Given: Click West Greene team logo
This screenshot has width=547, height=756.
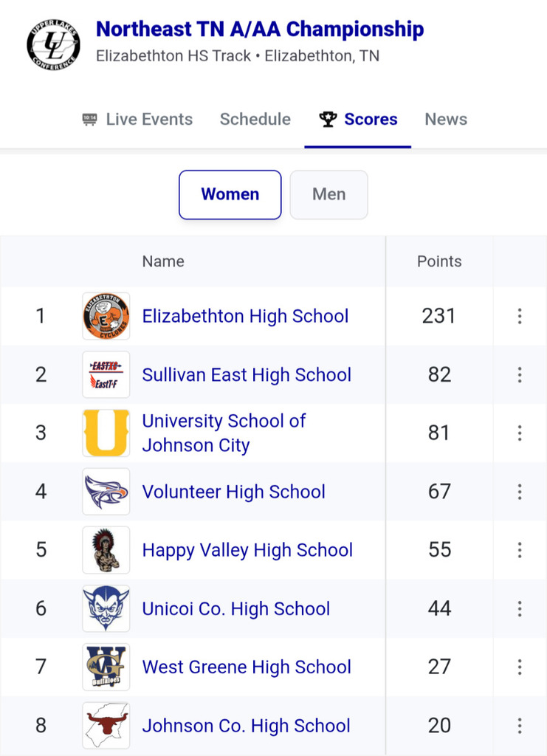Looking at the screenshot, I should point(106,667).
